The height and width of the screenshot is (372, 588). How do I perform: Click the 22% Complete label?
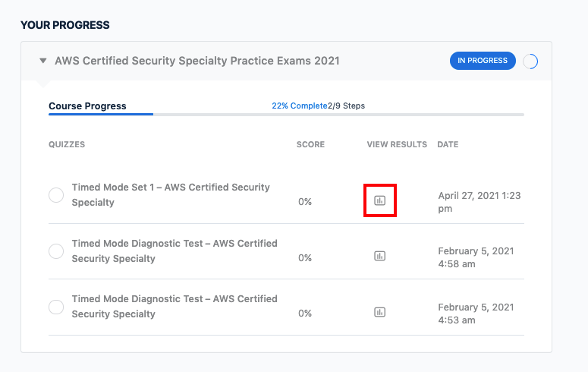tap(299, 106)
